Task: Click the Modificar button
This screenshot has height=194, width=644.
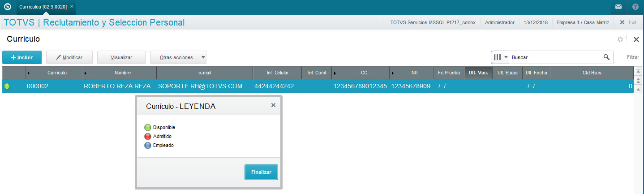Action: click(70, 57)
